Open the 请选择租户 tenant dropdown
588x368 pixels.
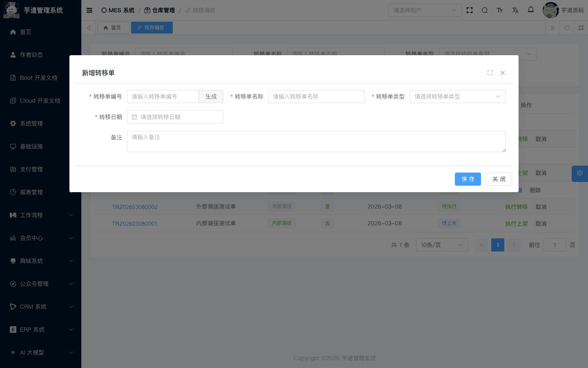tap(425, 10)
